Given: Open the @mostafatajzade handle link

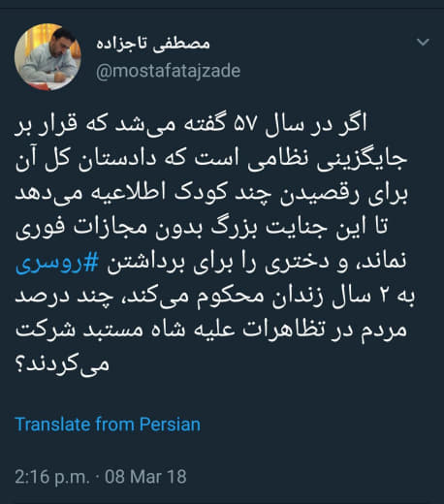Looking at the screenshot, I should (x=168, y=71).
